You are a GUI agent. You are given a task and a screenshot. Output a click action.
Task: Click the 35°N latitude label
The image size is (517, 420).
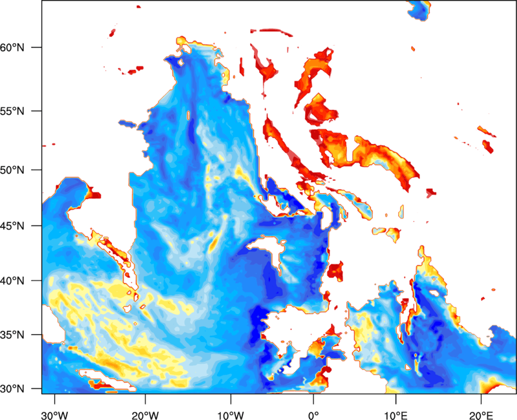(12, 335)
